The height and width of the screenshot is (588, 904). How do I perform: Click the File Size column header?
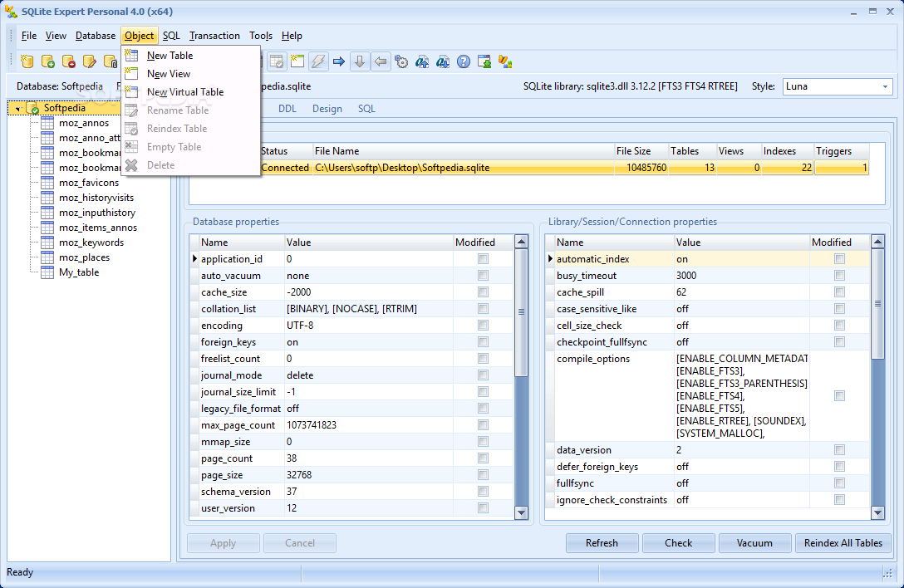click(x=640, y=151)
